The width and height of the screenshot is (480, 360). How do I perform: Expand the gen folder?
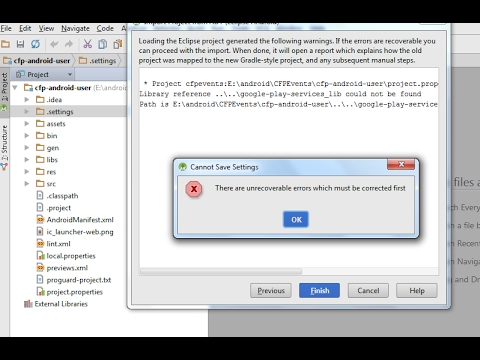point(27,148)
